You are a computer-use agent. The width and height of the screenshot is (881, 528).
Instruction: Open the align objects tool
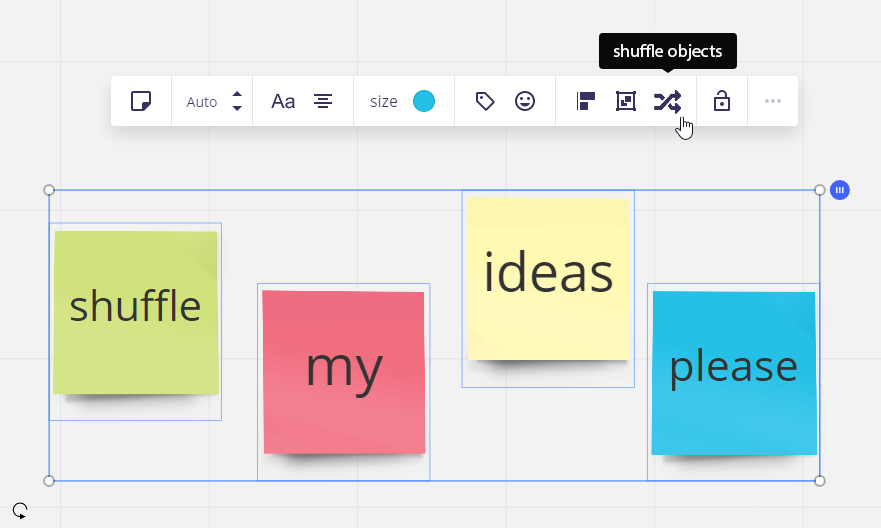click(x=585, y=101)
